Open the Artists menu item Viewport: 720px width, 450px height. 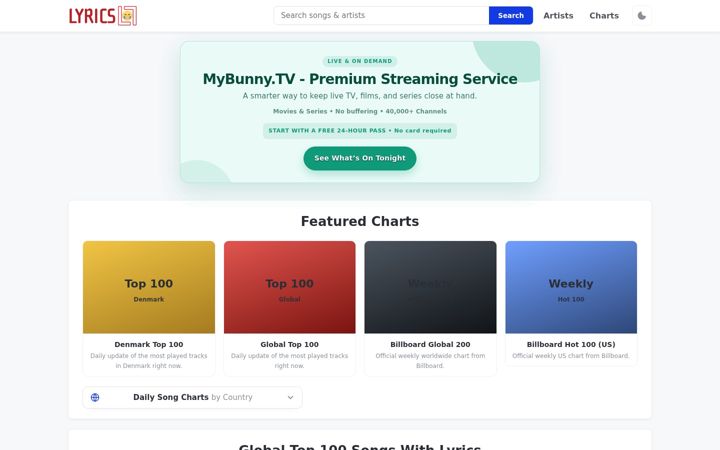(x=558, y=16)
